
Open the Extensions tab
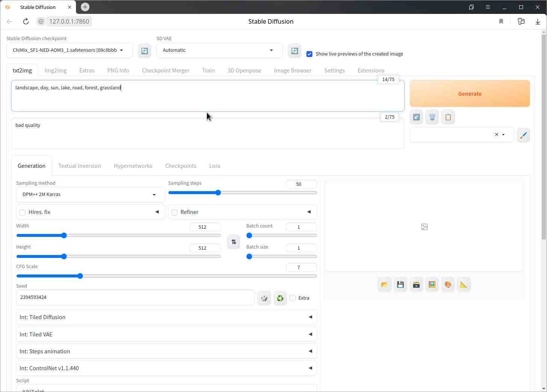coord(371,71)
